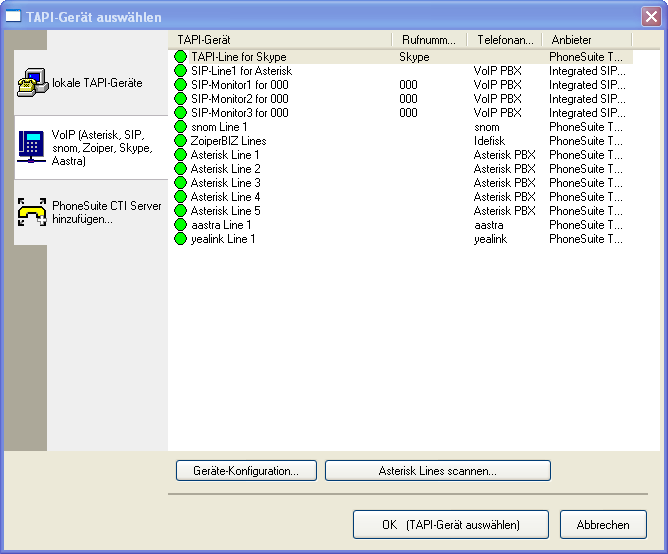
Task: Select Asterisk Line 3 in the list
Action: [225, 183]
